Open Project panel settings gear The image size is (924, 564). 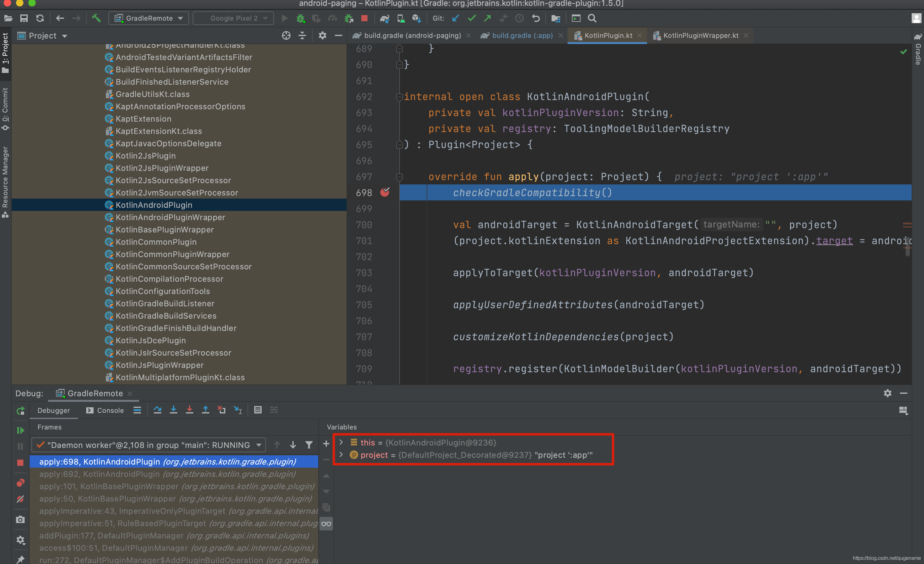pyautogui.click(x=323, y=36)
